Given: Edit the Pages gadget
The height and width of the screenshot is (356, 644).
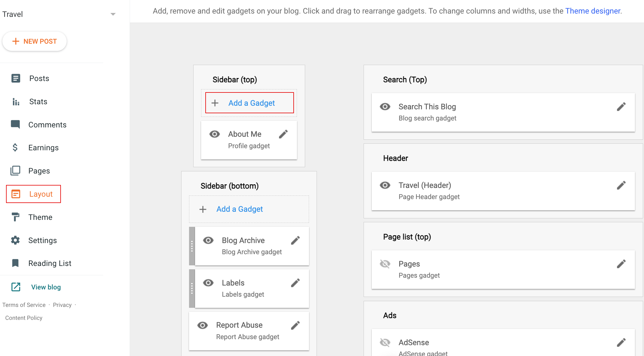Looking at the screenshot, I should point(621,264).
